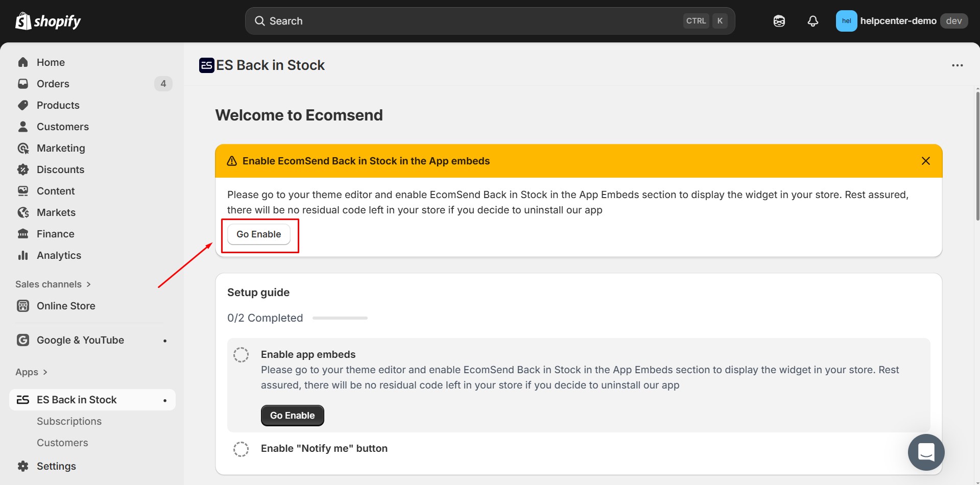Screen dimensions: 980x485
Task: Open Subscriptions under ES Back in Stock
Action: [69, 421]
